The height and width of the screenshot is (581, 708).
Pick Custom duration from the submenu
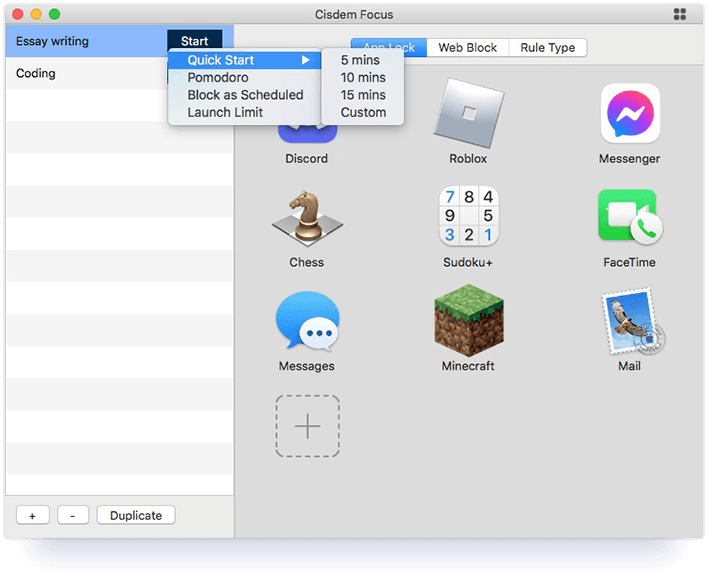363,112
